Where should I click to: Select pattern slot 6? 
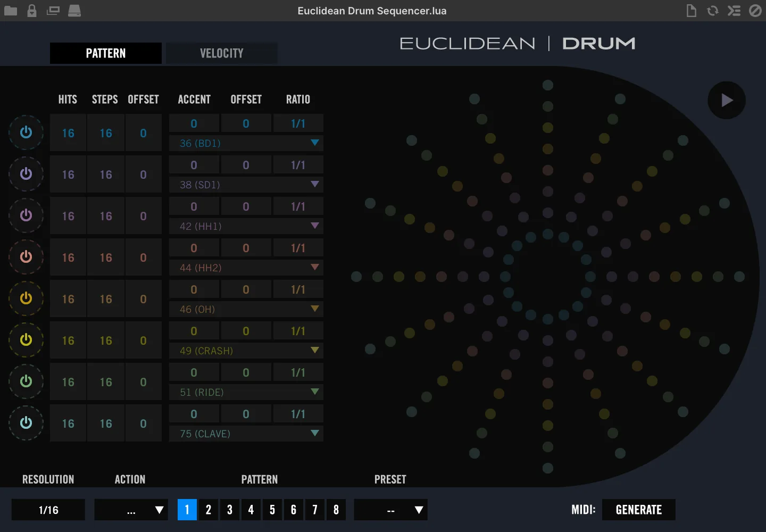(294, 510)
